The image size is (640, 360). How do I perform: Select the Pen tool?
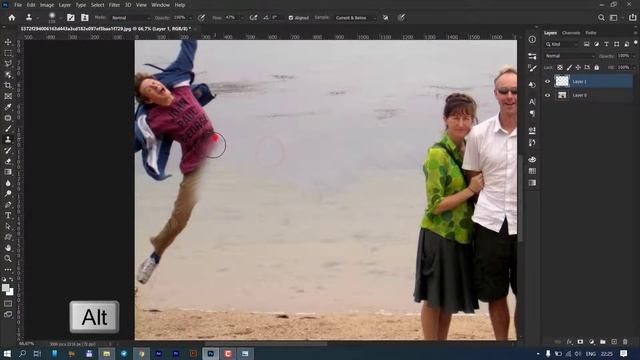(x=8, y=204)
